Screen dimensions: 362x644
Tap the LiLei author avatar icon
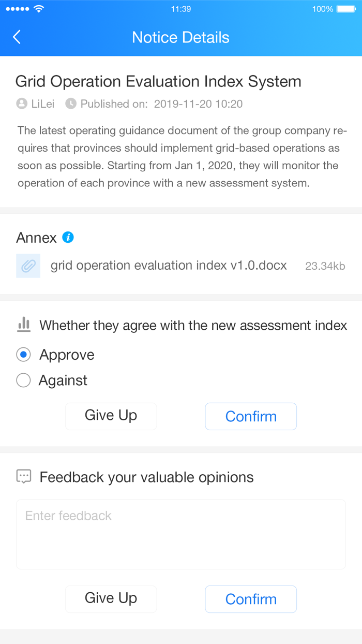[22, 104]
